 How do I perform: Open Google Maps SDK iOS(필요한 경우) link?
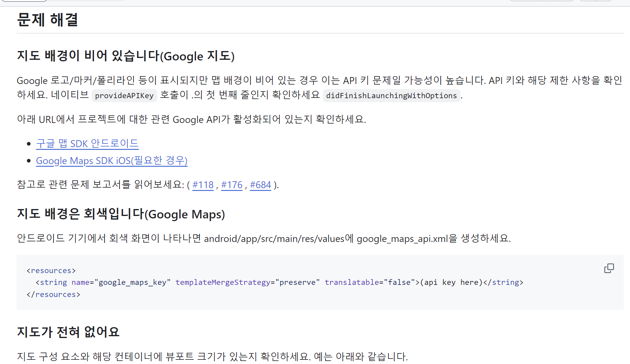pyautogui.click(x=112, y=161)
